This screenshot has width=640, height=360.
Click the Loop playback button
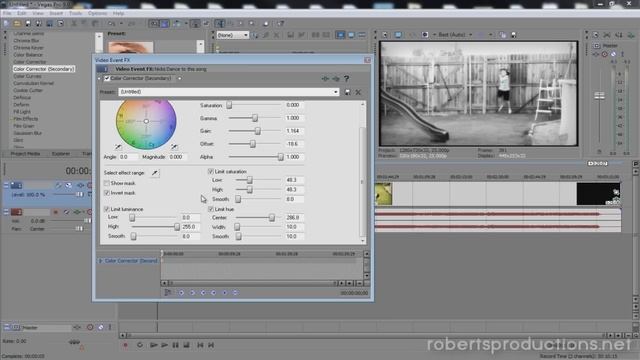140,345
